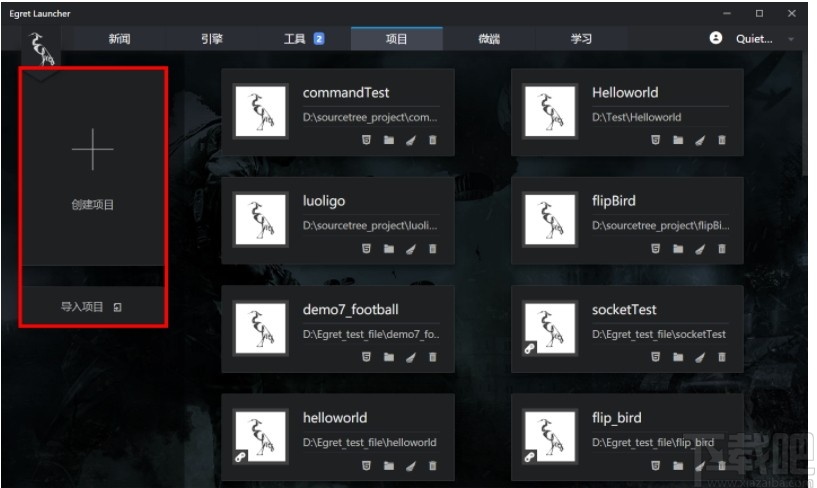Open folder icon on D:\Test\Helloworld card

[x=678, y=140]
